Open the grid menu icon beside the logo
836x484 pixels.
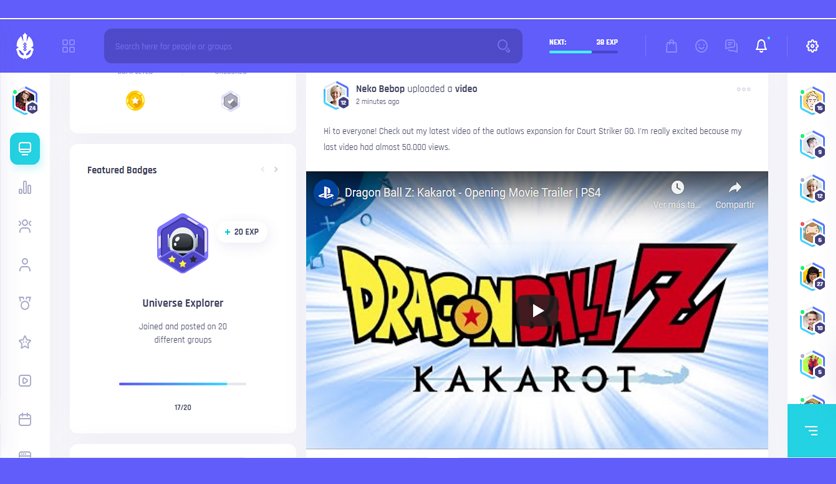[68, 46]
